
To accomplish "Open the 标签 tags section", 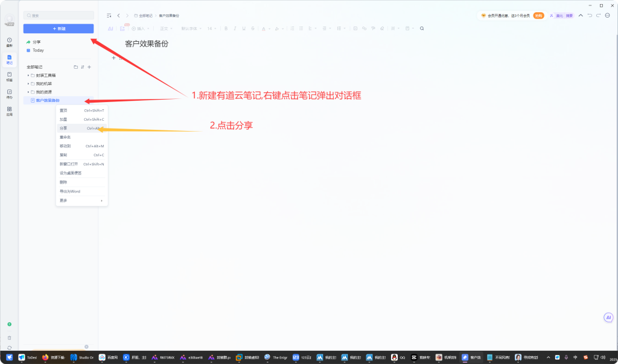I will tap(10, 77).
